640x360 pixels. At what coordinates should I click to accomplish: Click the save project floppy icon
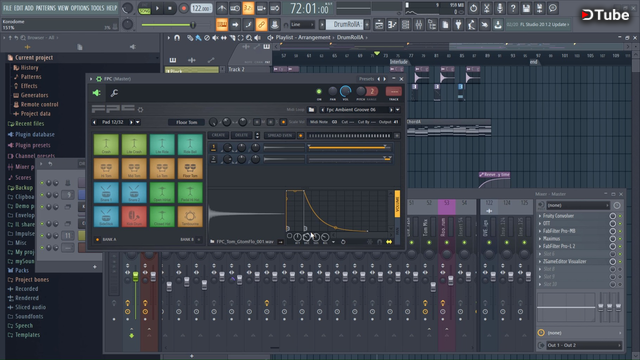pyautogui.click(x=526, y=8)
